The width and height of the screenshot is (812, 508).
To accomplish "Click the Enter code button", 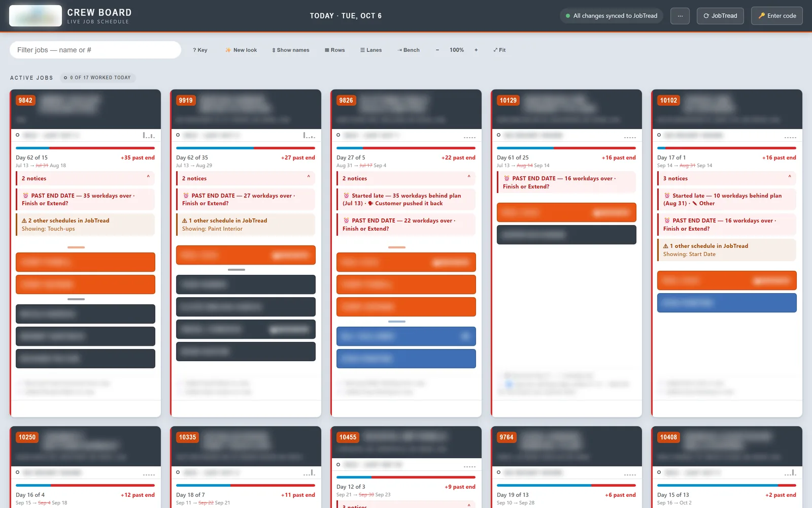I will [x=777, y=16].
